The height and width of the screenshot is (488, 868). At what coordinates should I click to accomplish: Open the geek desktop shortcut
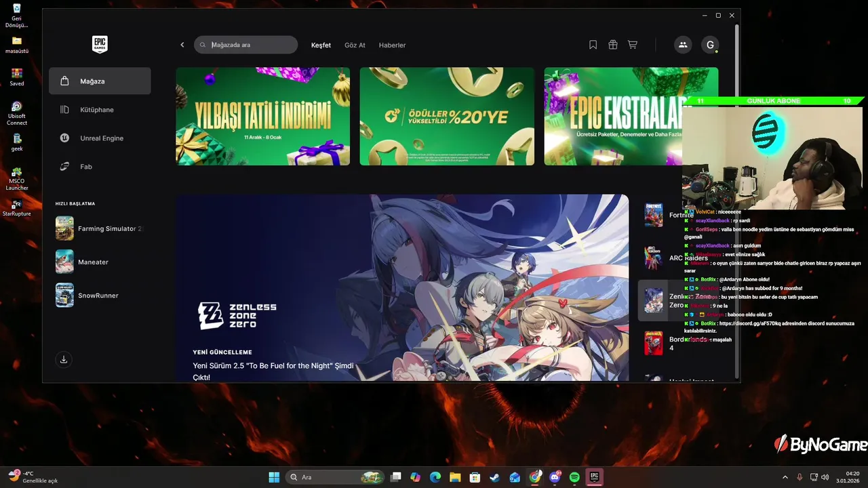pos(17,142)
